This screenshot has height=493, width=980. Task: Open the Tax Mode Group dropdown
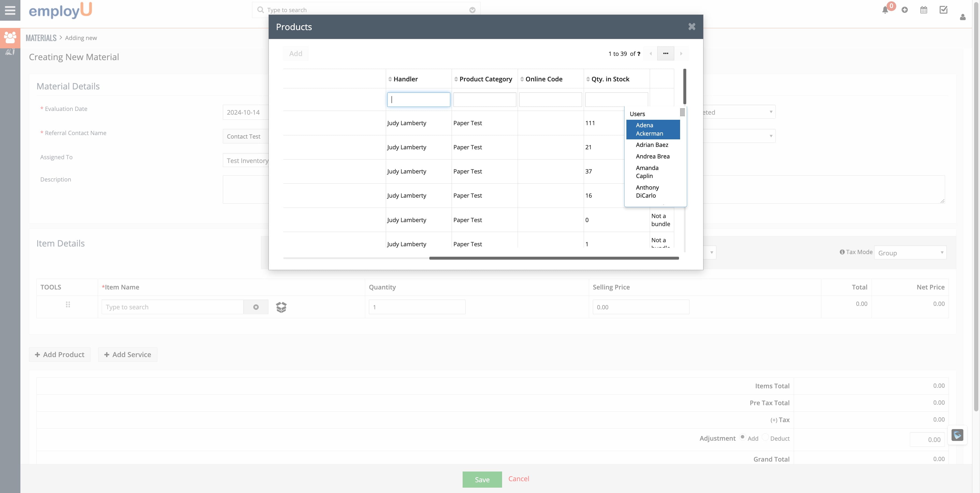(x=910, y=253)
